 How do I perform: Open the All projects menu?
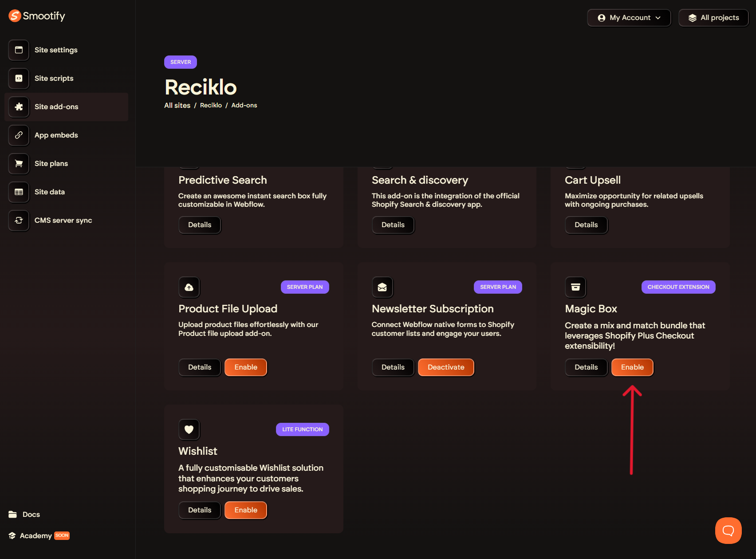[x=713, y=18]
